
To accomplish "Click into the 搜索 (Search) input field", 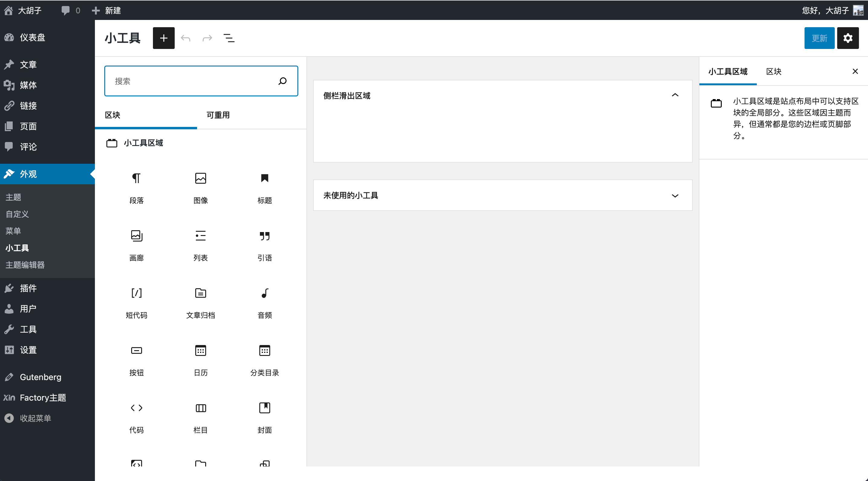I will (x=201, y=81).
